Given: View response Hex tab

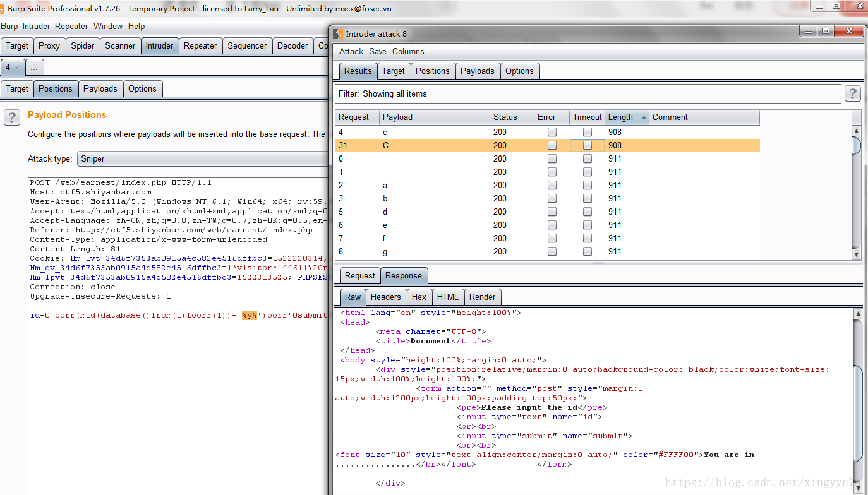Looking at the screenshot, I should tap(419, 297).
